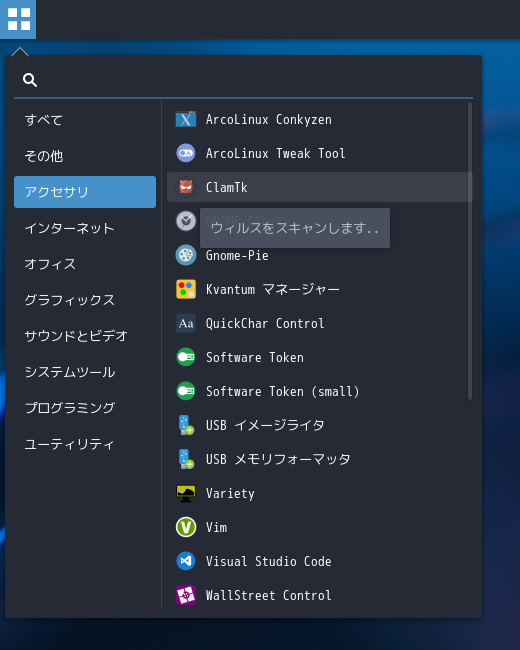The height and width of the screenshot is (650, 520).
Task: Open Software Token by its label
Action: click(255, 357)
